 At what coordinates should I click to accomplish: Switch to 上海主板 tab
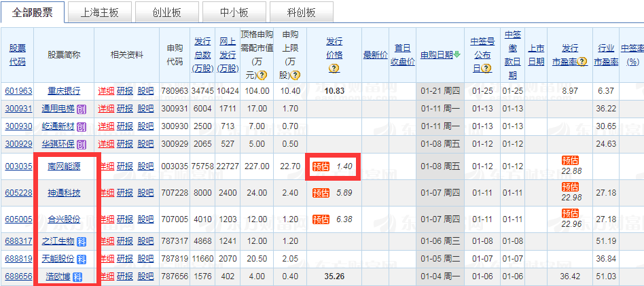click(x=99, y=13)
